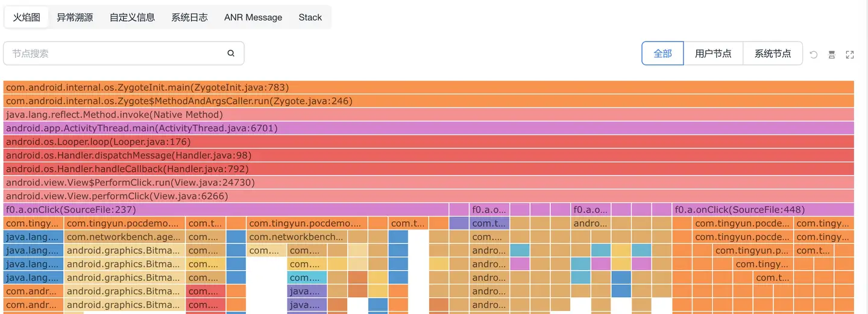Open the 火焰图 tab
The image size is (868, 314).
[x=27, y=17]
